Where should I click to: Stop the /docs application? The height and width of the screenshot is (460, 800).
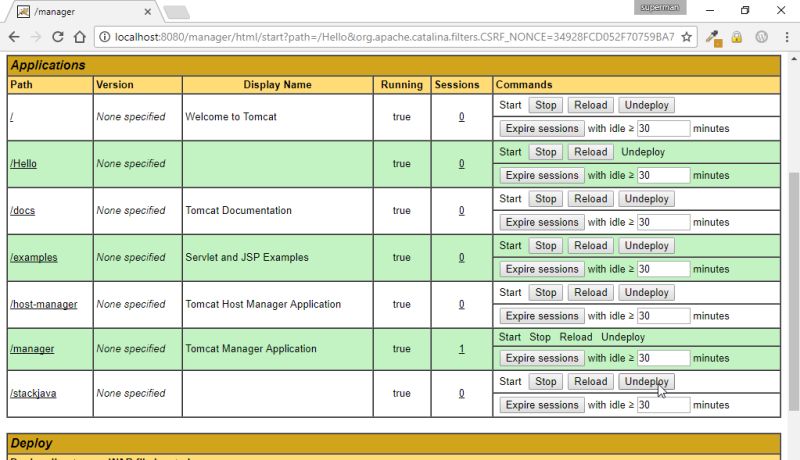pyautogui.click(x=545, y=199)
